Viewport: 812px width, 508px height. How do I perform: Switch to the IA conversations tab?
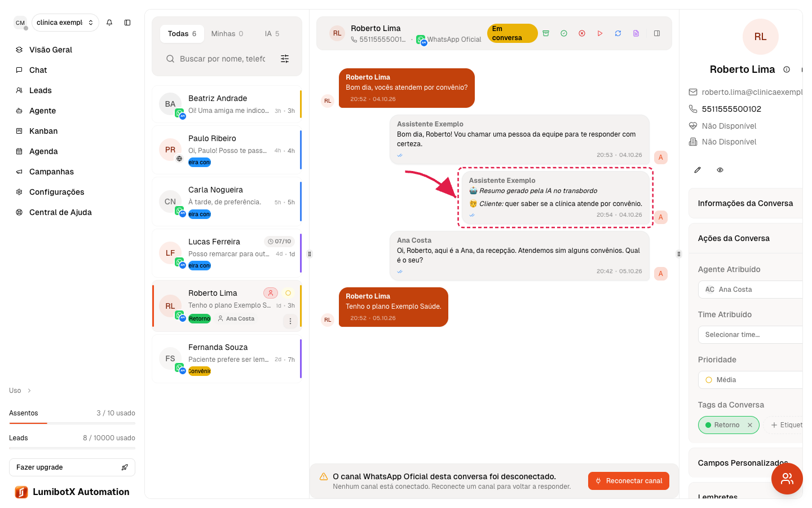(272, 34)
